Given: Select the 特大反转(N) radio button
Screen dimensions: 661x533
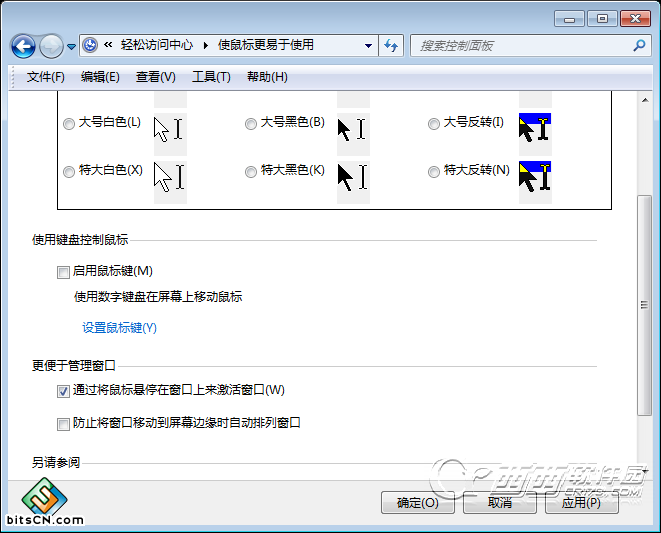Looking at the screenshot, I should coord(434,172).
